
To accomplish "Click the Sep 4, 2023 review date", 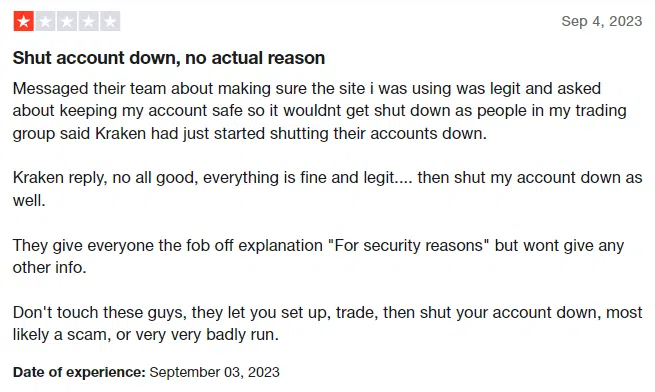I will pos(602,21).
